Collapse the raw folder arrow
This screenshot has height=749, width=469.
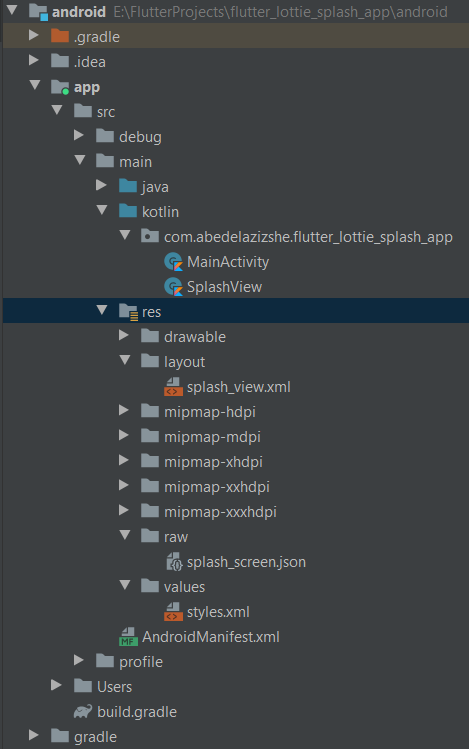pyautogui.click(x=125, y=535)
